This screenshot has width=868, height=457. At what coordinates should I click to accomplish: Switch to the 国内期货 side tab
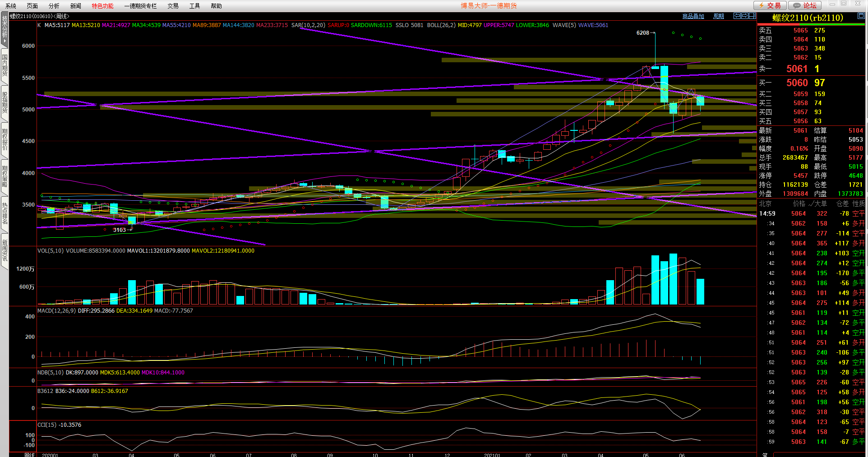pos(5,65)
